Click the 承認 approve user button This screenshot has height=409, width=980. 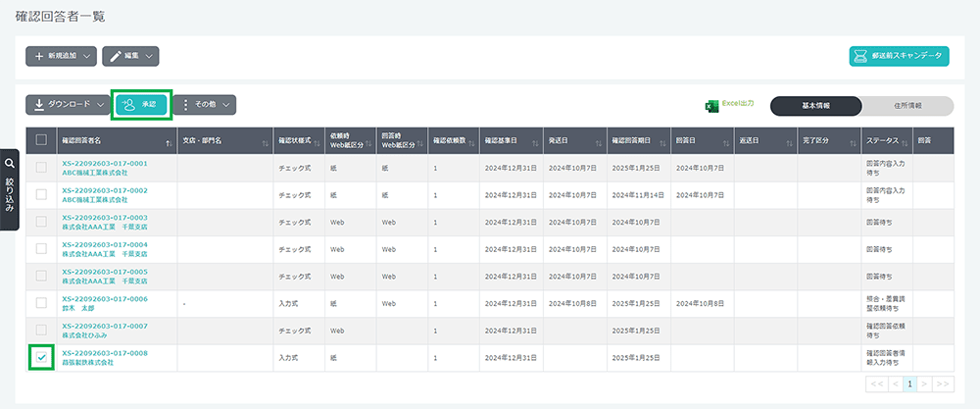(x=141, y=104)
